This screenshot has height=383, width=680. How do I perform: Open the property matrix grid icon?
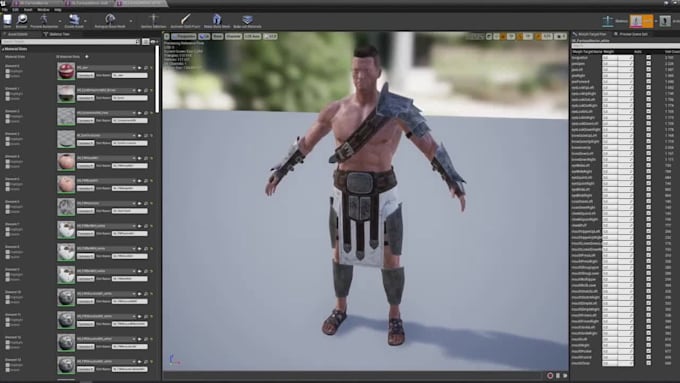[x=146, y=42]
